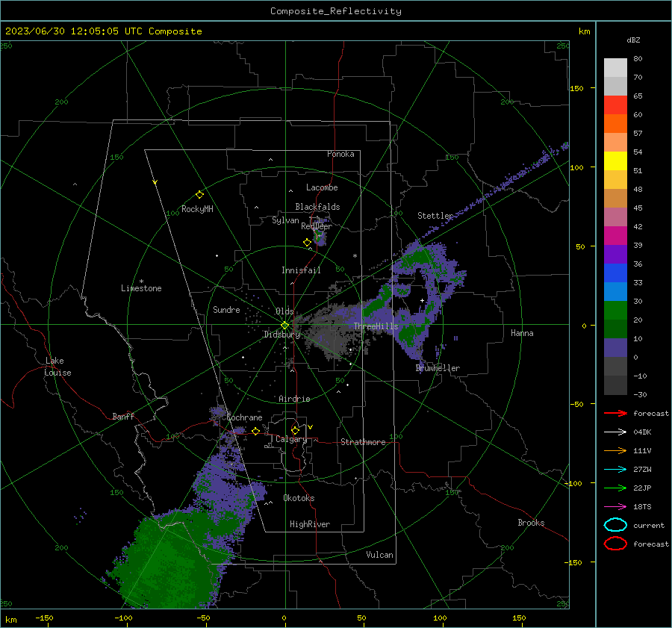
Task: Click the Stettler town label
Action: 435,216
